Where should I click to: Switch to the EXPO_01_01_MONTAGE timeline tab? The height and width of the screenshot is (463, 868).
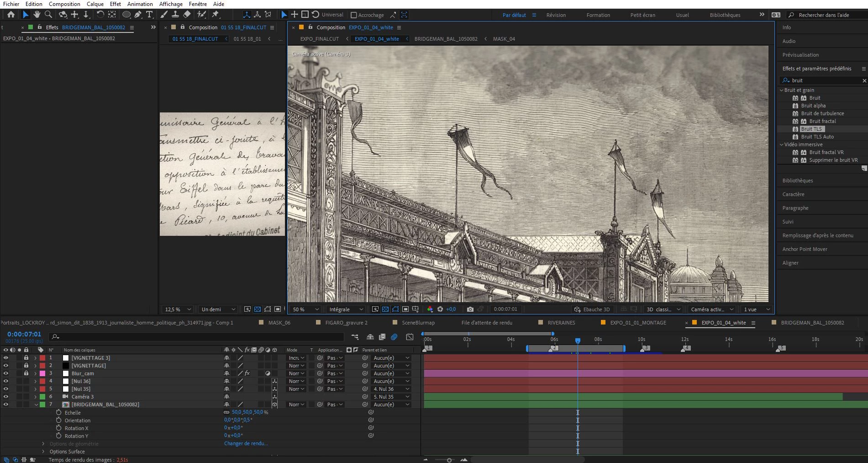638,323
